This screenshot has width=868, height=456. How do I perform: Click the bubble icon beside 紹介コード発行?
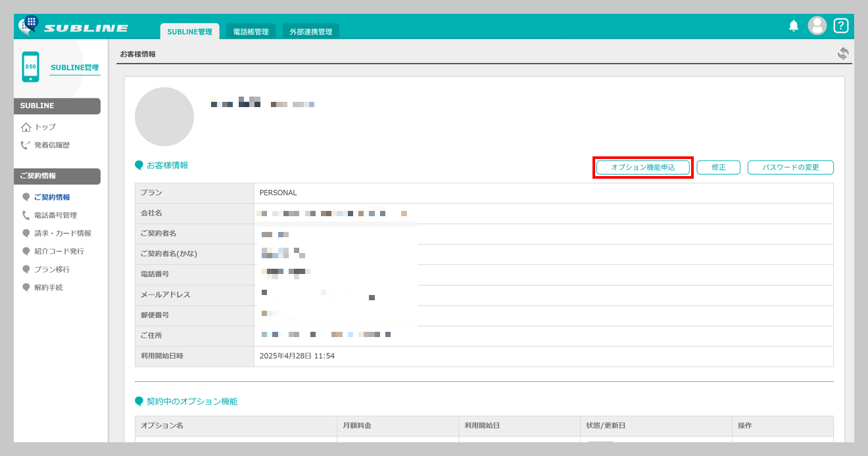26,251
